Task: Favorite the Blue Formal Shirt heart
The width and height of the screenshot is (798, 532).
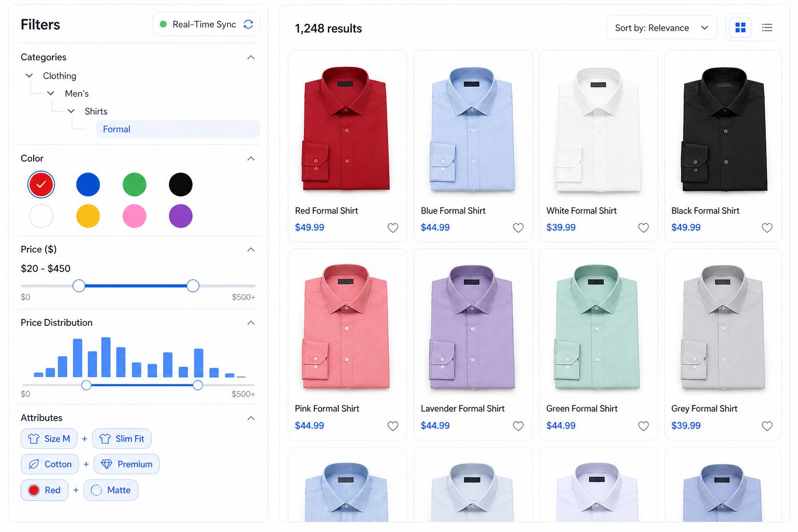Action: coord(518,228)
